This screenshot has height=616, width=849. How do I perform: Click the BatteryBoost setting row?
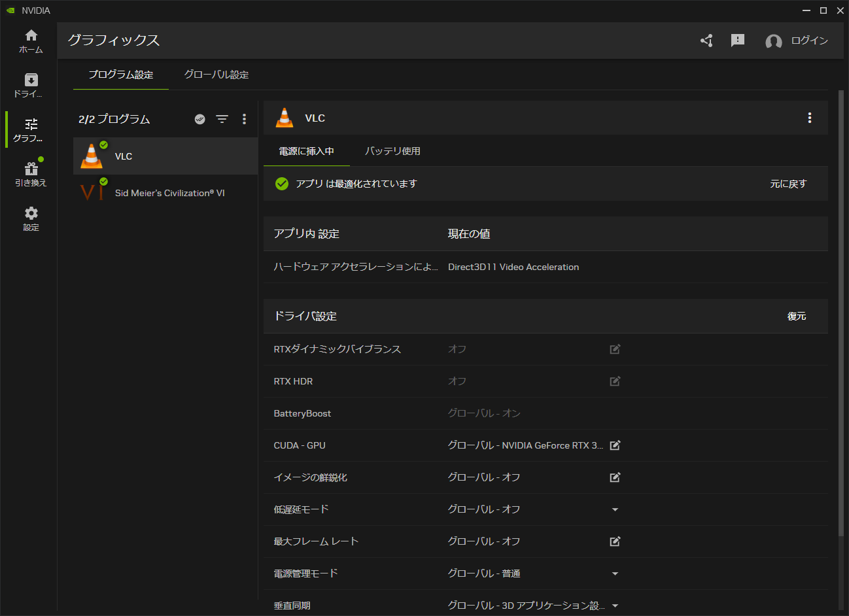tap(546, 413)
